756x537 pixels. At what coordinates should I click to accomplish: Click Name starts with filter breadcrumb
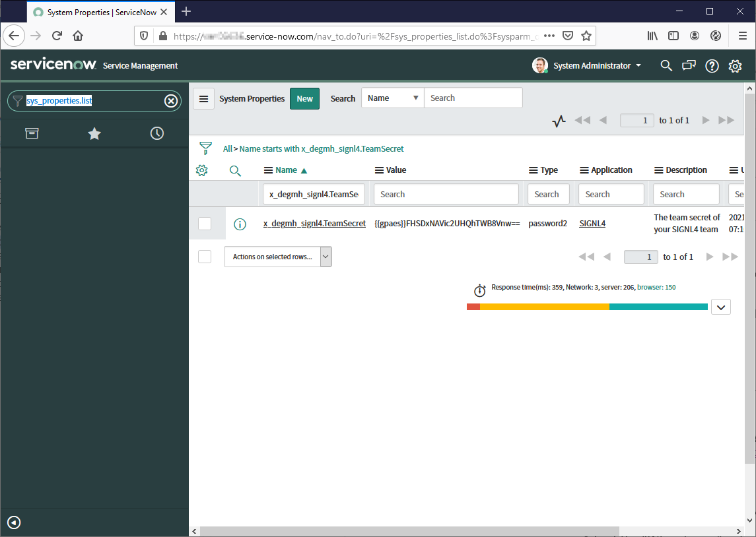tap(322, 149)
